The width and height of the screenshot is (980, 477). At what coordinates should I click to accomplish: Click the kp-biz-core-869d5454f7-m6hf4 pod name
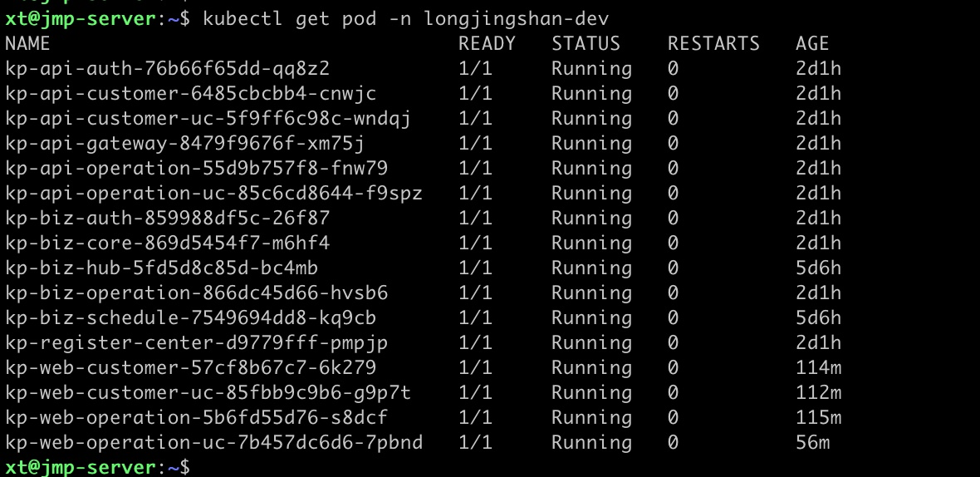click(x=167, y=243)
